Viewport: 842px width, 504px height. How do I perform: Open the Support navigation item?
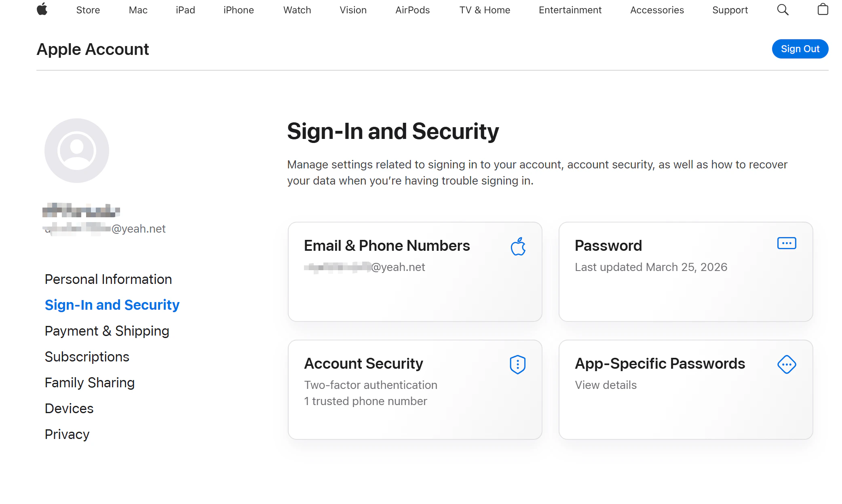(730, 10)
